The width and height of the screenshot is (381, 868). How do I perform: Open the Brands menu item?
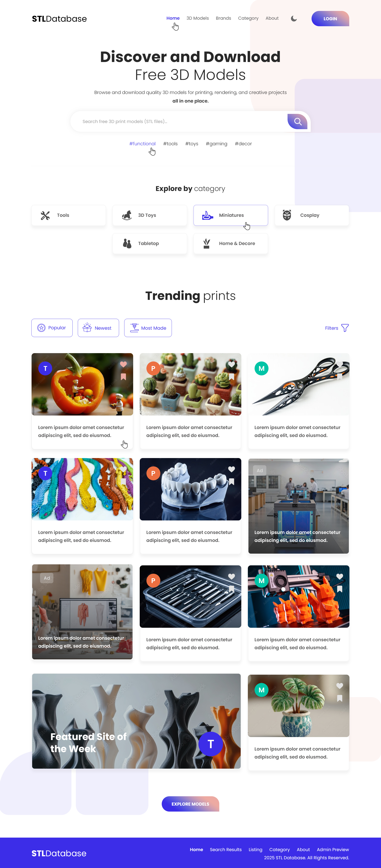pyautogui.click(x=223, y=18)
